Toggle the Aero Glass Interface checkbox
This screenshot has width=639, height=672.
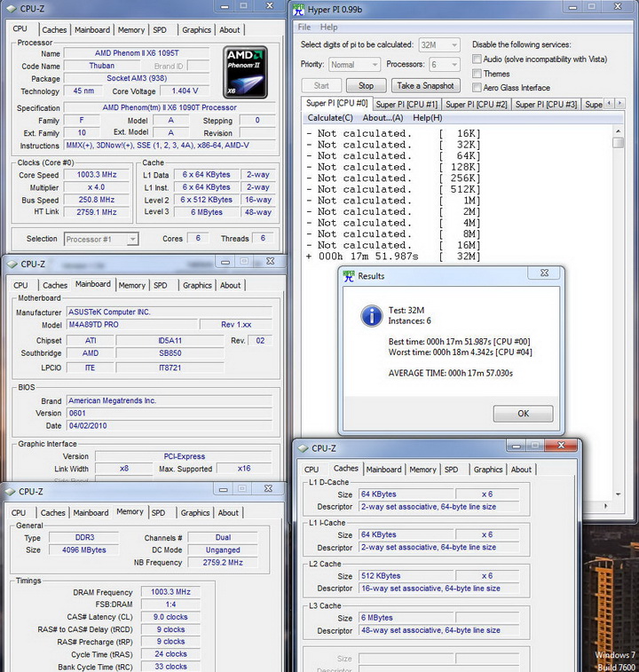click(477, 87)
